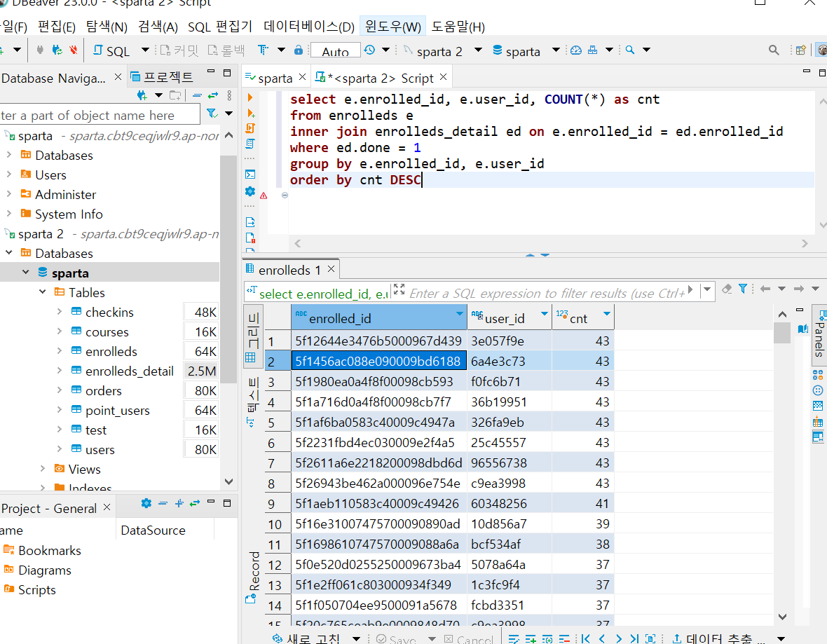827x644 pixels.
Task: Click the Reconnect plug icon in toolbar
Action: [57, 50]
